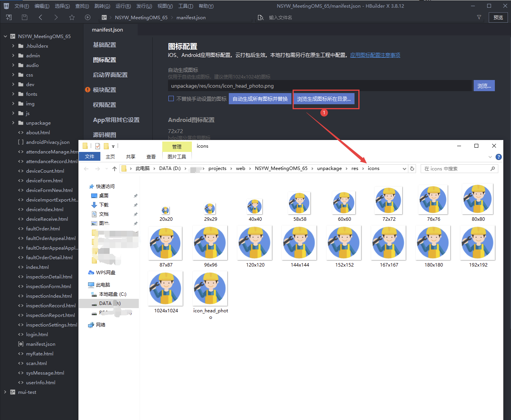Click the icon path input field
This screenshot has width=511, height=420.
pos(320,86)
